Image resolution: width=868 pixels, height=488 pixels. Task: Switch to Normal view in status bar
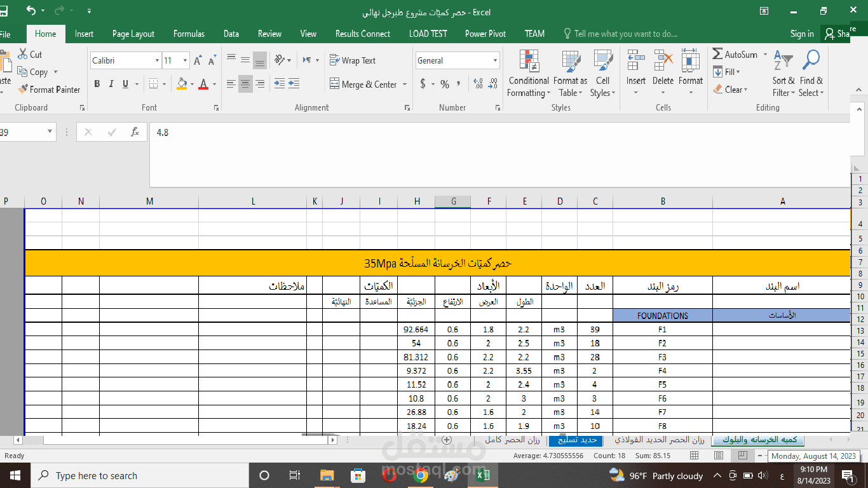pyautogui.click(x=695, y=456)
